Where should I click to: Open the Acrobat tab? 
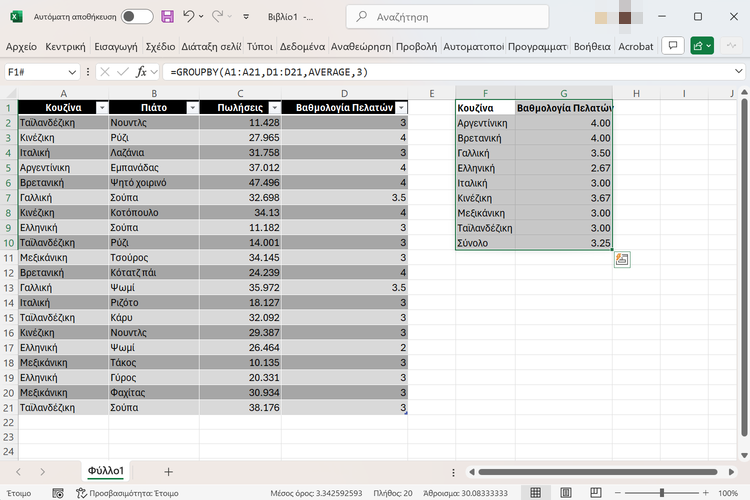(x=635, y=46)
